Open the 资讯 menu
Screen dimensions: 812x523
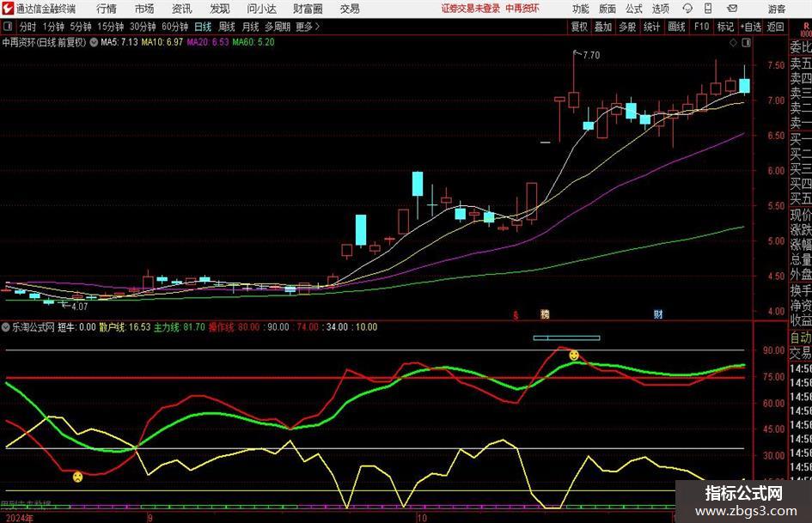182,9
